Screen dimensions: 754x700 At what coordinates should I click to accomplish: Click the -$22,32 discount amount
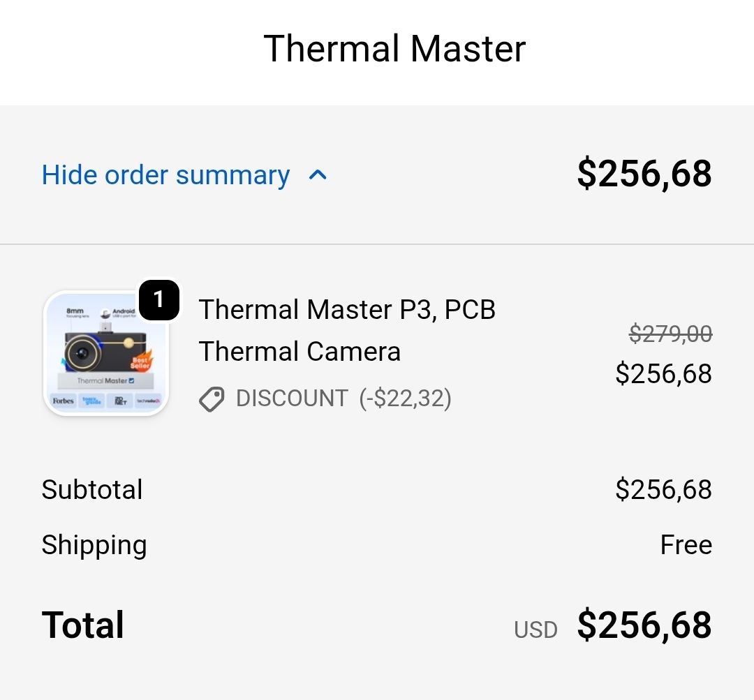pyautogui.click(x=405, y=399)
